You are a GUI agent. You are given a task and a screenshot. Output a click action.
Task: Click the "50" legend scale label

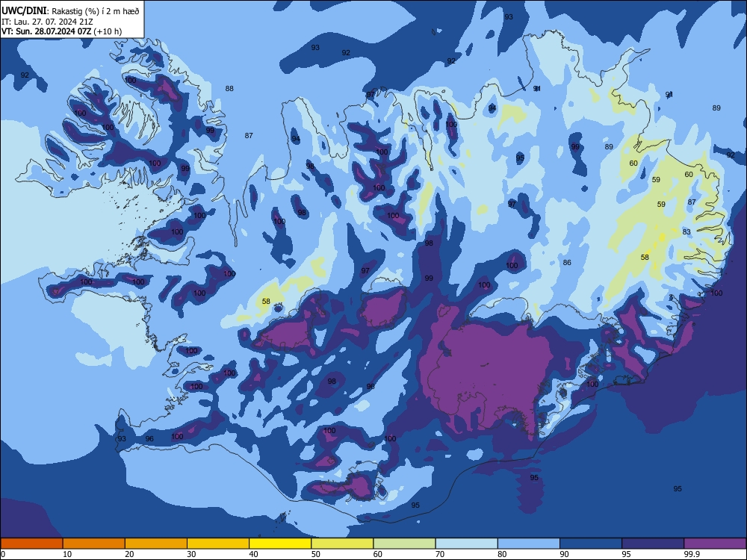[315, 554]
